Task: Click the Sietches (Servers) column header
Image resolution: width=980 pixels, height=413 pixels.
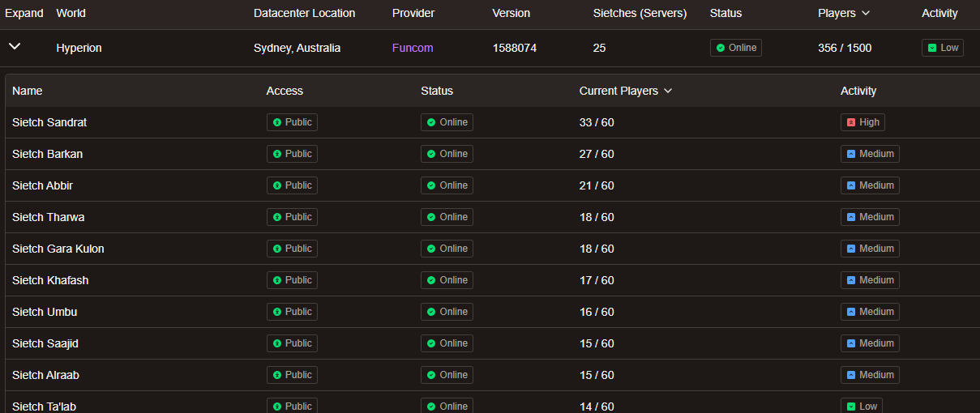Action: point(640,13)
